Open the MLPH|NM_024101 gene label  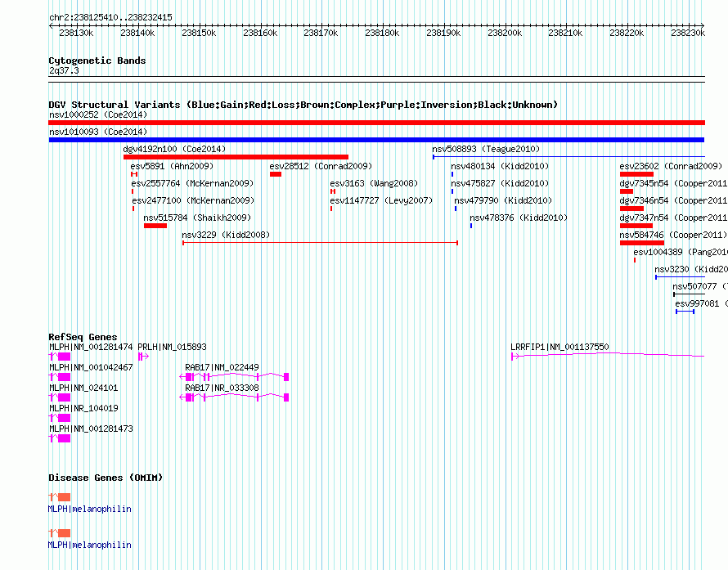point(83,388)
